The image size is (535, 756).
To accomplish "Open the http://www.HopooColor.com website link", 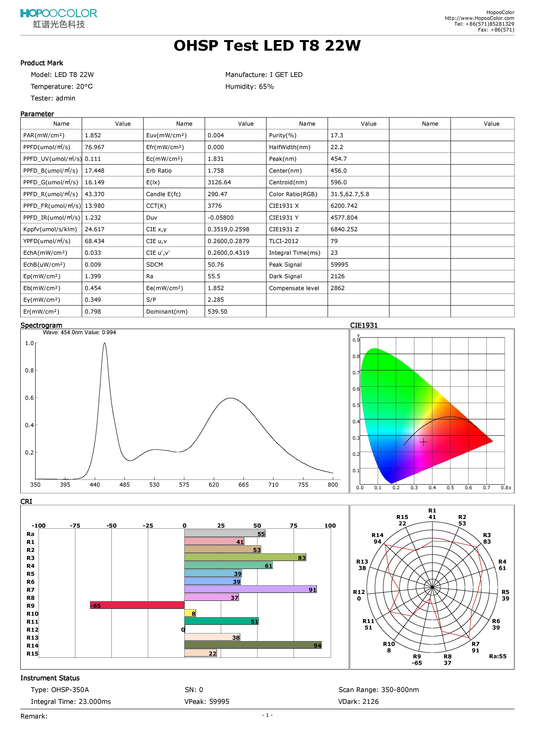I will (x=479, y=18).
